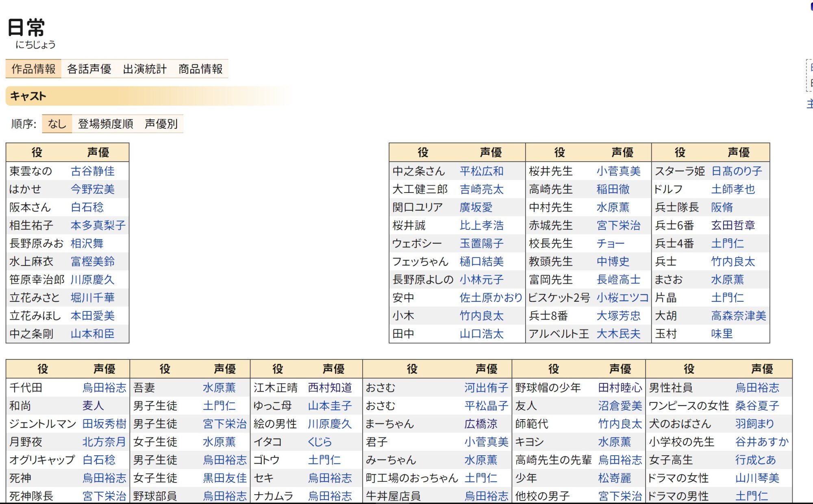Click the 高森奈津美 link

coord(739,316)
